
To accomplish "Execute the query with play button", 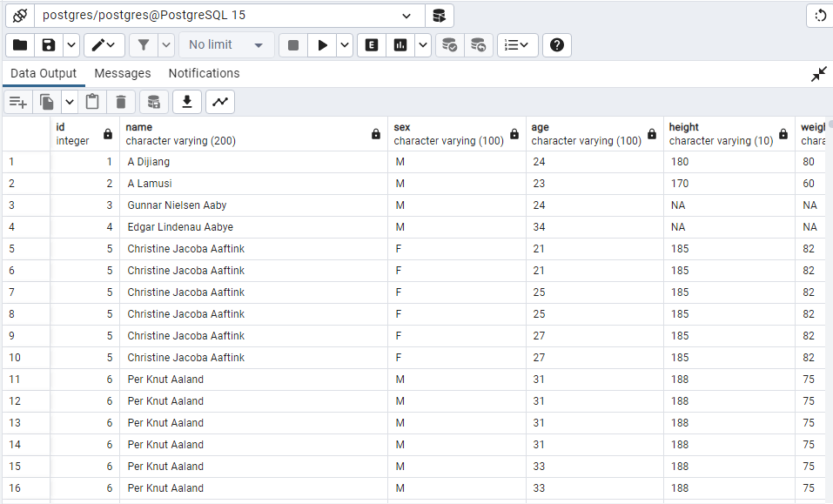I will [x=322, y=45].
